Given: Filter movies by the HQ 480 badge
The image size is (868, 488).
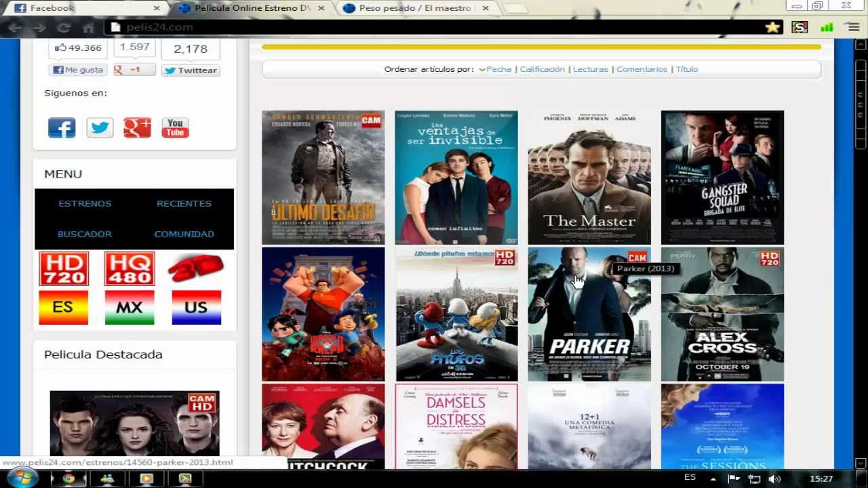Looking at the screenshot, I should point(130,268).
